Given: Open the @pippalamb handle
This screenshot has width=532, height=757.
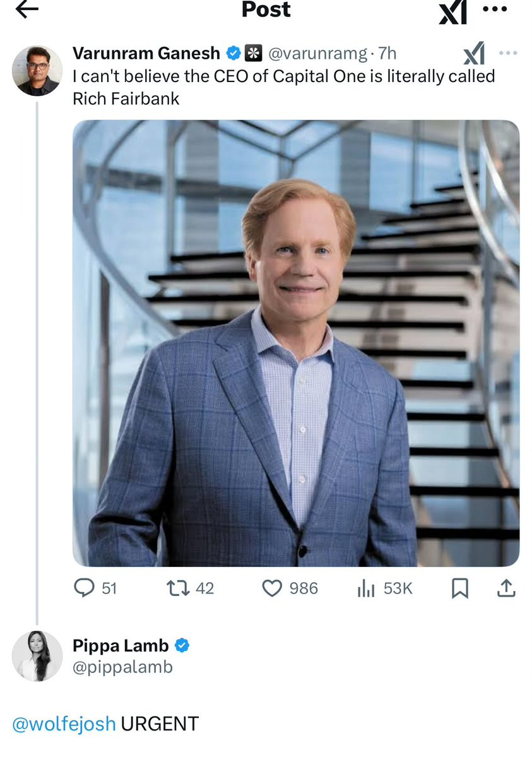Looking at the screenshot, I should point(122,667).
